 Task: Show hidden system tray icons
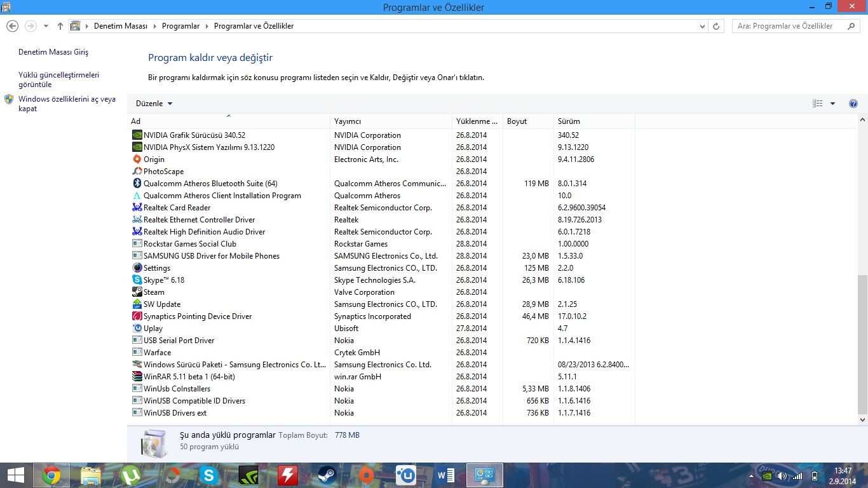click(752, 476)
